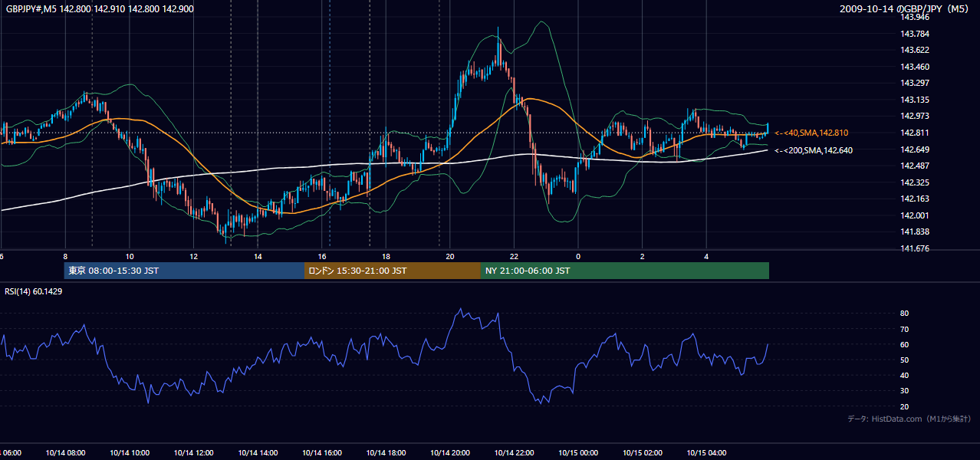The width and height of the screenshot is (980, 460).
Task: Click the hour label 14 under the price chart
Action: click(258, 257)
